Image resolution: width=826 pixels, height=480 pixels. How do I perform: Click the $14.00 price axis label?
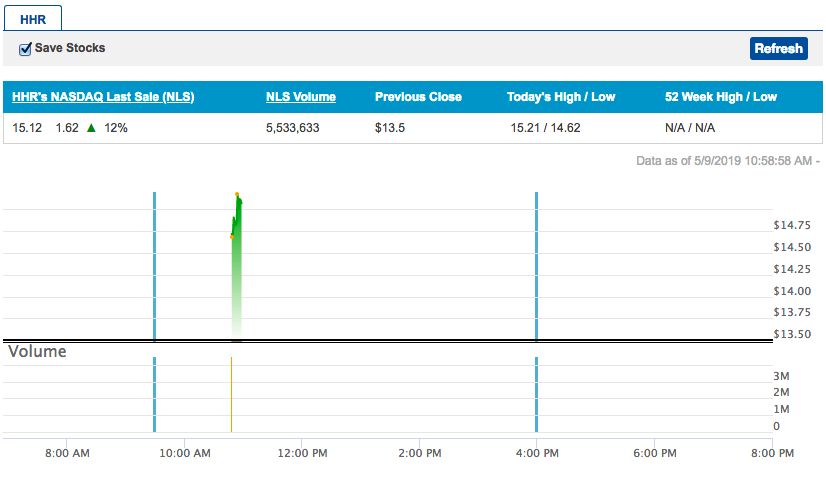[792, 291]
